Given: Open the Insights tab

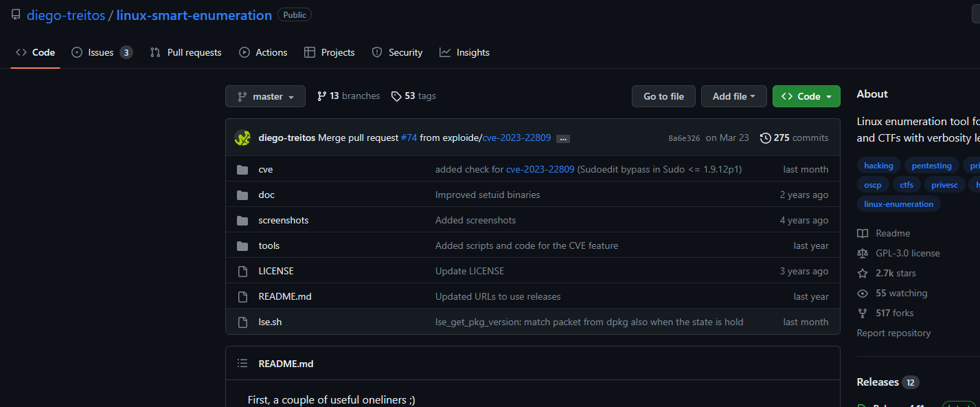Looking at the screenshot, I should (x=465, y=52).
